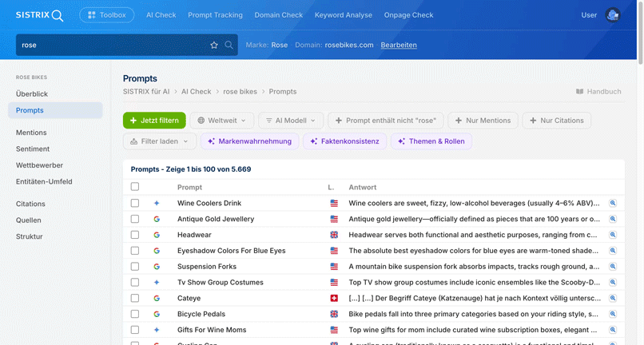Image resolution: width=644 pixels, height=345 pixels.
Task: Open Onpage Check in top navigation
Action: coord(408,15)
